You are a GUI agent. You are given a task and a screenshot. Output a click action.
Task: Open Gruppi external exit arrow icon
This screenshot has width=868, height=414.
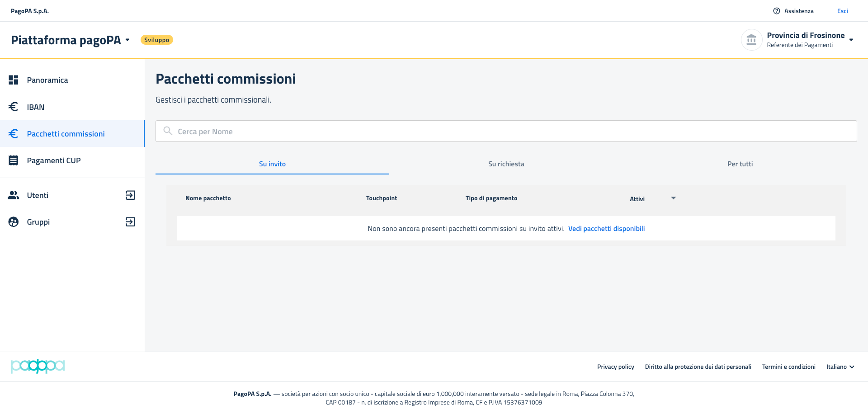point(130,222)
